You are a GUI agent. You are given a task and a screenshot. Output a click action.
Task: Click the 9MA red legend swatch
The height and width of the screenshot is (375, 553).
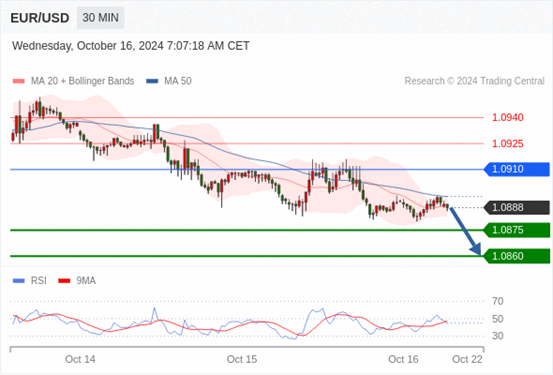[x=64, y=281]
